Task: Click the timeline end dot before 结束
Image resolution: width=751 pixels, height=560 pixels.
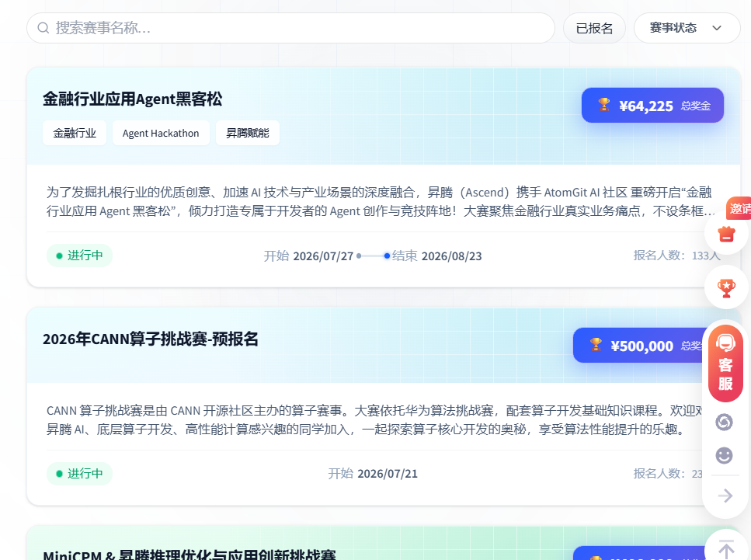Action: (387, 256)
